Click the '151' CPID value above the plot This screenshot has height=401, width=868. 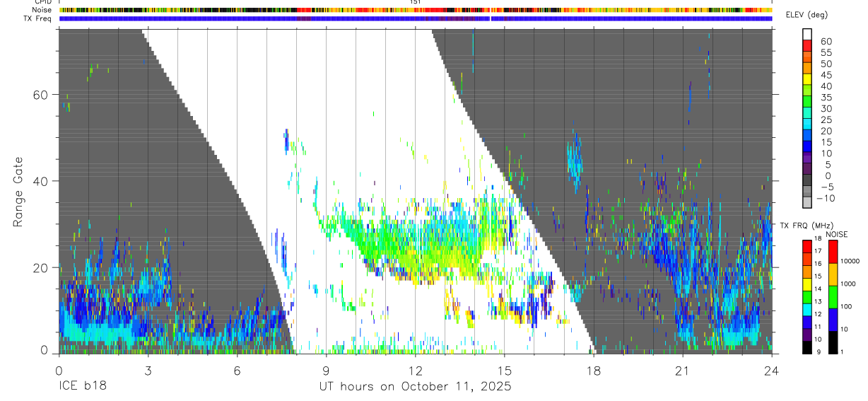tap(415, 3)
